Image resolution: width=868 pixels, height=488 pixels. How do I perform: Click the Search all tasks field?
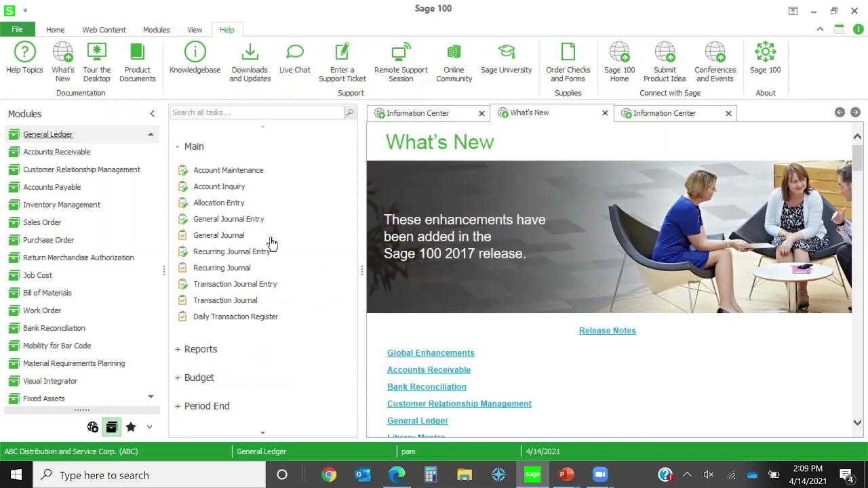tap(257, 113)
